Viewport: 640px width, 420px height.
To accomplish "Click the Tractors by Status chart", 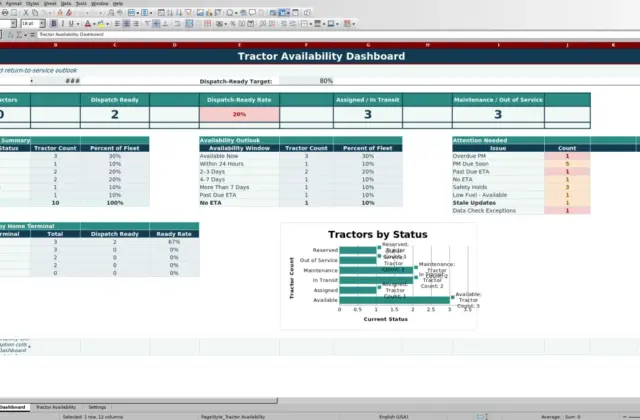I will pyautogui.click(x=378, y=276).
